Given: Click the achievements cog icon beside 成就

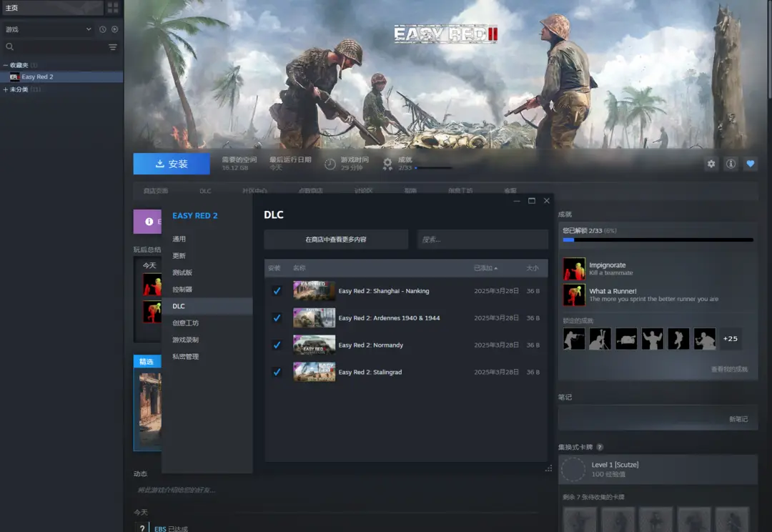Looking at the screenshot, I should point(388,164).
